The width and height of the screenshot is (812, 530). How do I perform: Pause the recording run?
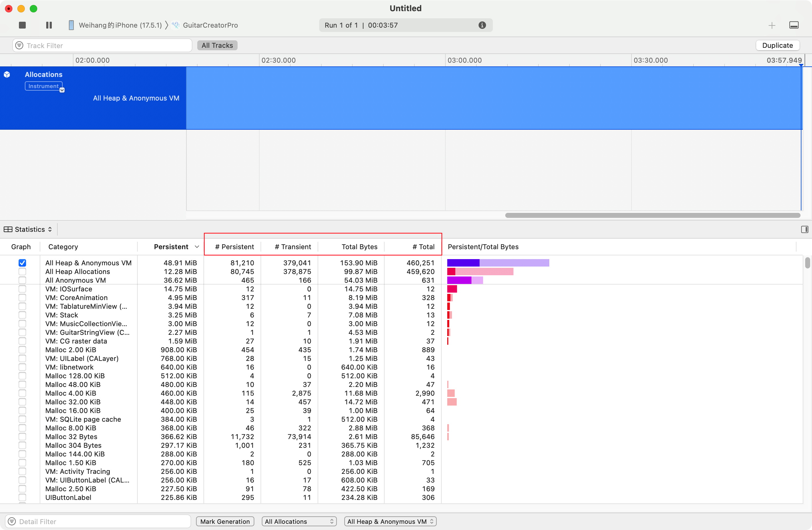coord(49,25)
